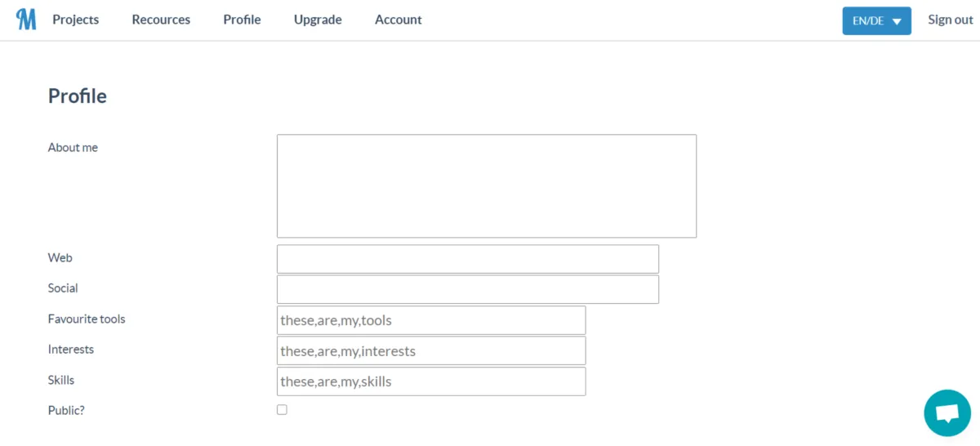Screen dimensions: 980x446
Task: Click the Profile page heading
Action: pos(78,96)
